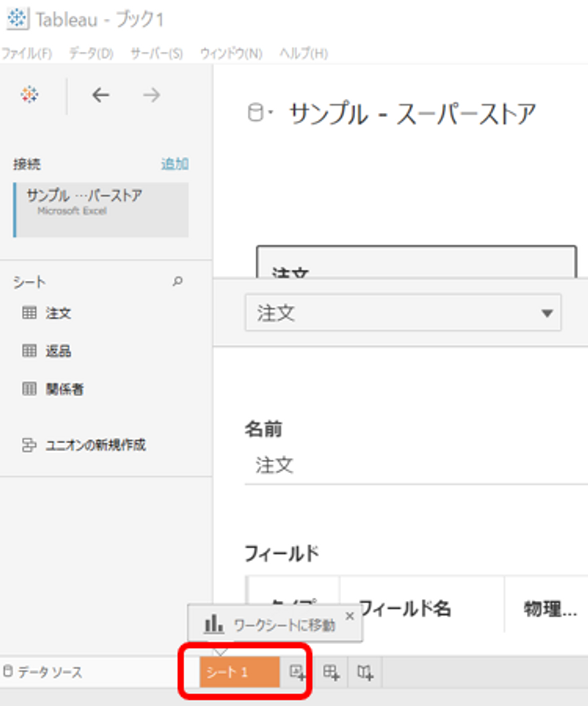Open the data source cylinder icon menu

tap(260, 112)
